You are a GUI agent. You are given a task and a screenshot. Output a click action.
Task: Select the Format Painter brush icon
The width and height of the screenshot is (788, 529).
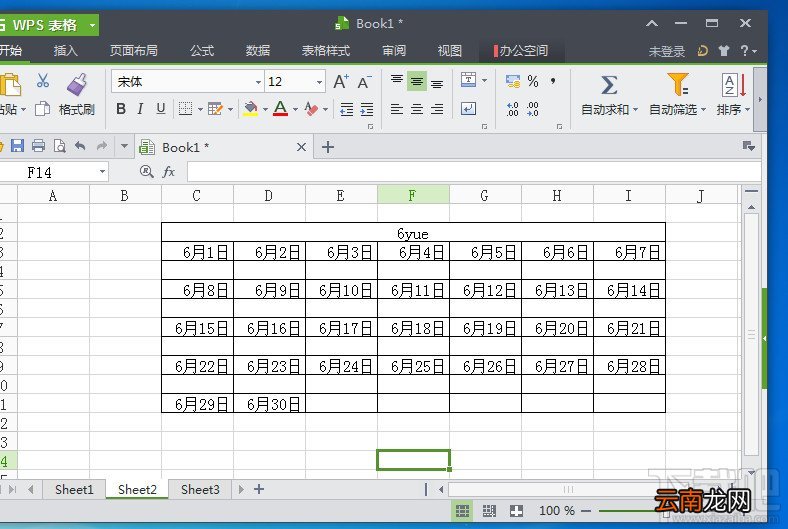pyautogui.click(x=77, y=84)
